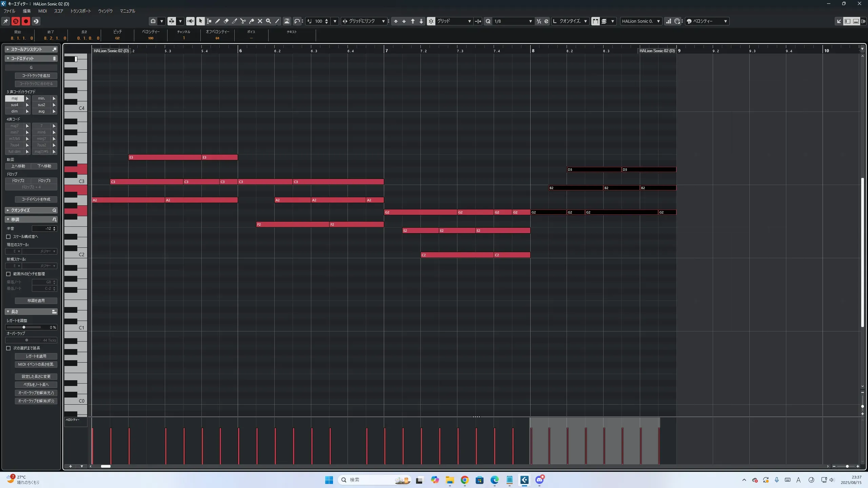Screen dimensions: 868x488
Task: Click the 移調を適用 button
Action: pyautogui.click(x=36, y=301)
